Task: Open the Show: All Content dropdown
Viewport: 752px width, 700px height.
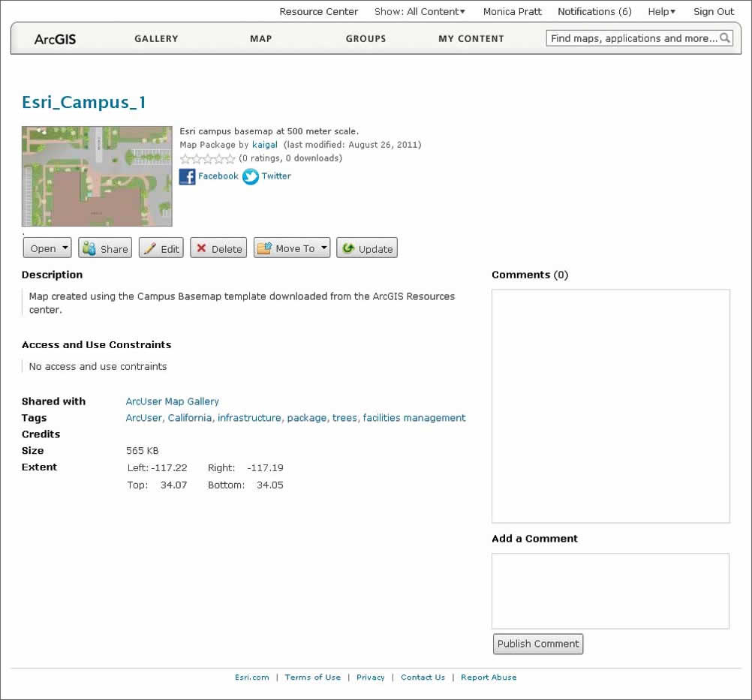Action: coord(420,11)
